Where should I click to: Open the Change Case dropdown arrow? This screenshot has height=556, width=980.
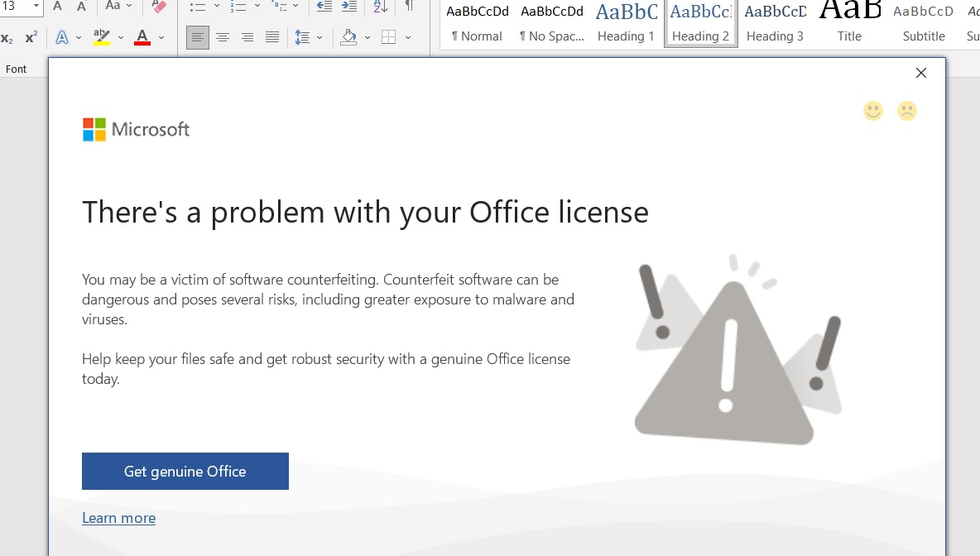pyautogui.click(x=129, y=6)
